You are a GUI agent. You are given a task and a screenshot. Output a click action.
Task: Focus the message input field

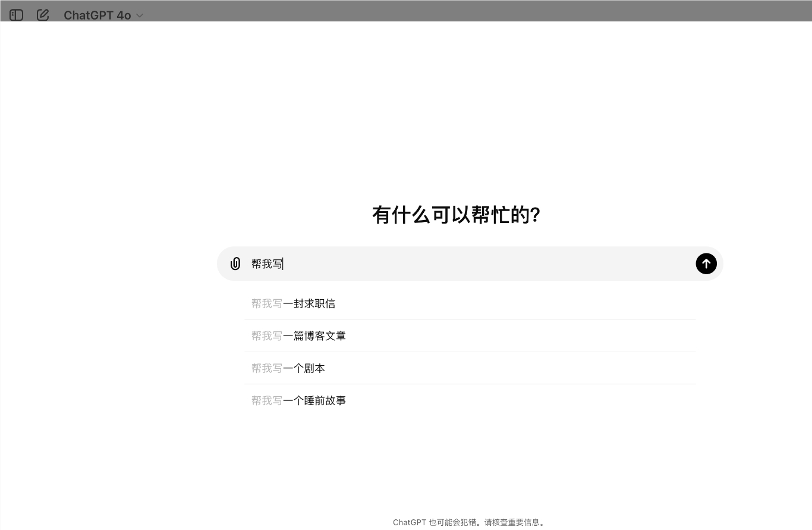(x=476, y=264)
